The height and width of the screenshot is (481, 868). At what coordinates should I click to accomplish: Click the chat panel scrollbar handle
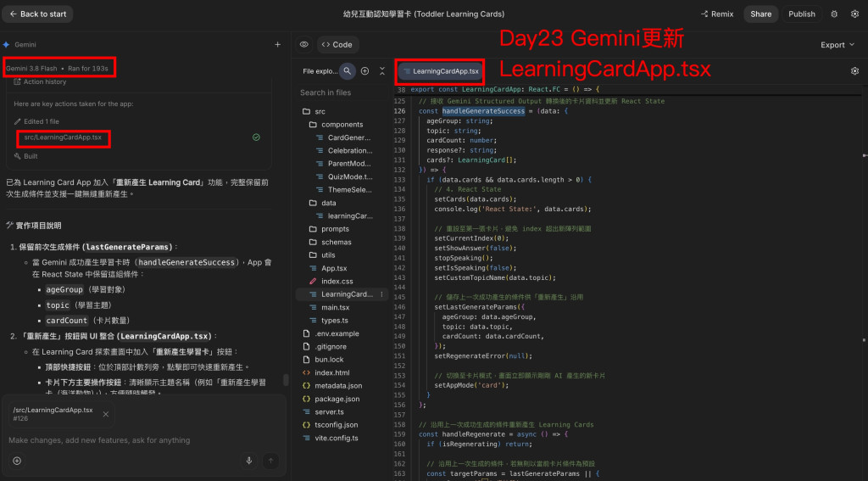pyautogui.click(x=286, y=379)
